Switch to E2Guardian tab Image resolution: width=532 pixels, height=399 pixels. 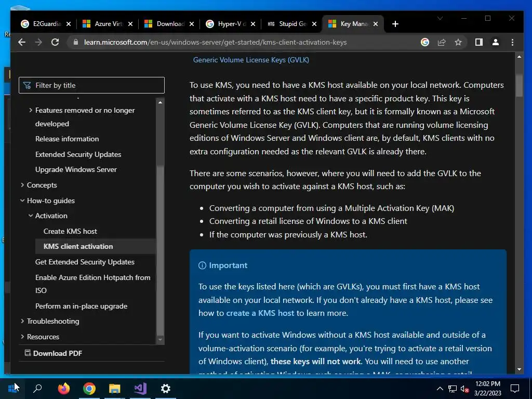46,24
